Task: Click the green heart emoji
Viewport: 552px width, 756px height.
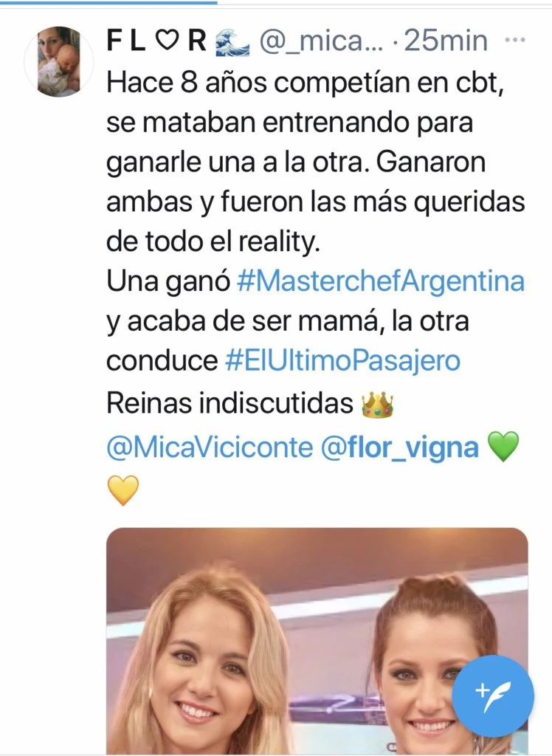Action: pos(503,447)
